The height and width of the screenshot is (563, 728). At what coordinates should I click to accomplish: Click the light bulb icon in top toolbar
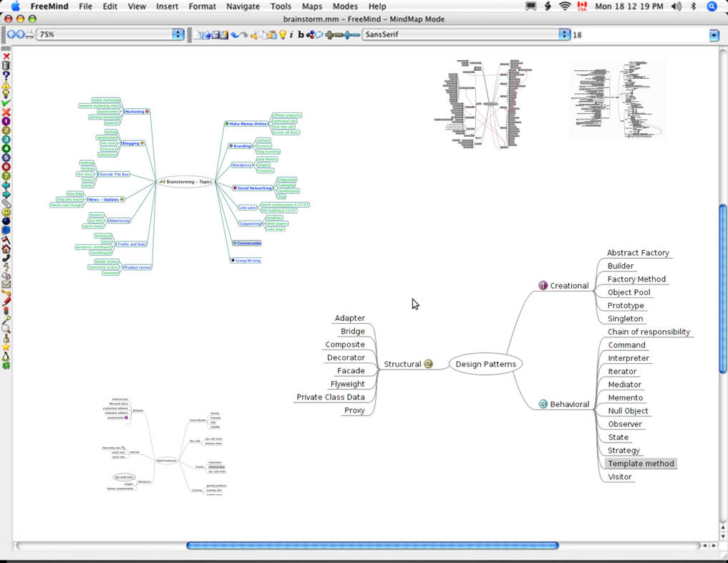coord(282,34)
